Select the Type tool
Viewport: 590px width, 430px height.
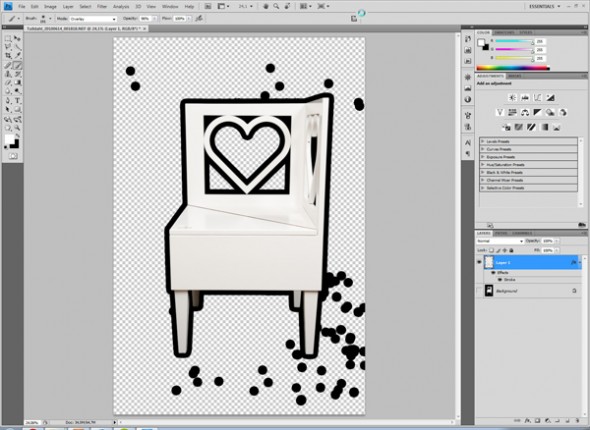[17, 101]
